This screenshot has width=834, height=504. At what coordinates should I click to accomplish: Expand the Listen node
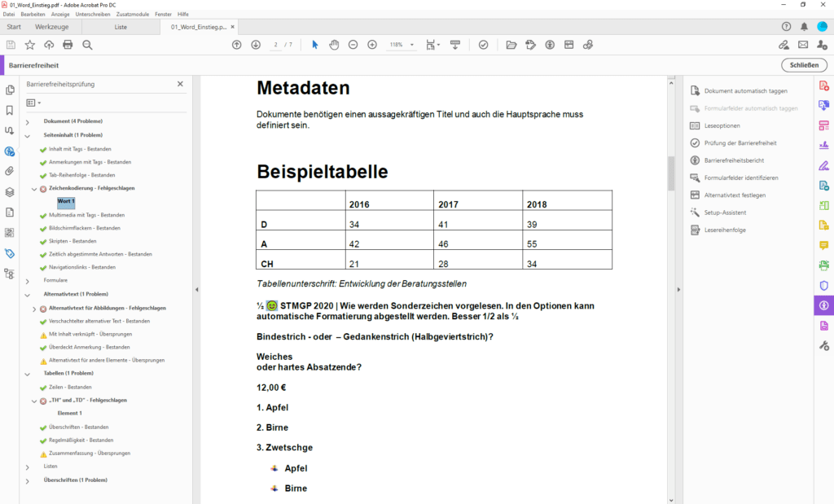[x=28, y=467]
